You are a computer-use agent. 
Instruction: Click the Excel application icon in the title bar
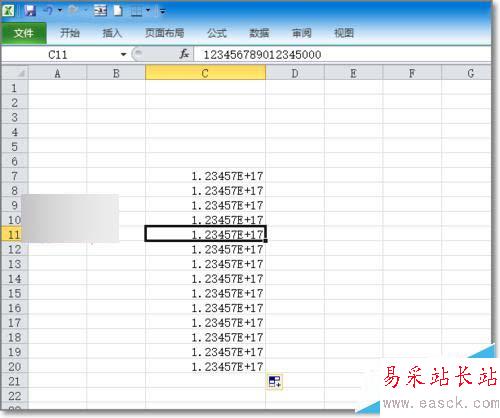coord(8,11)
